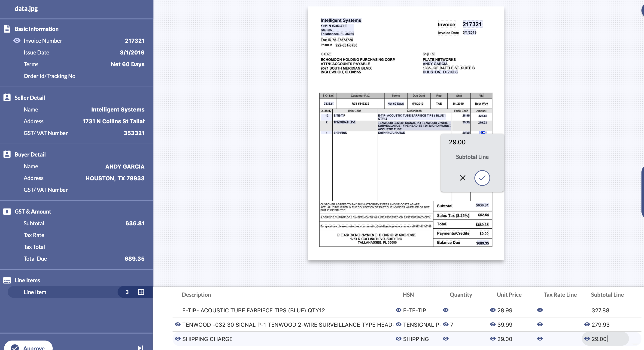Image resolution: width=644 pixels, height=350 pixels.
Task: Click the Unit Price column header
Action: (x=509, y=295)
